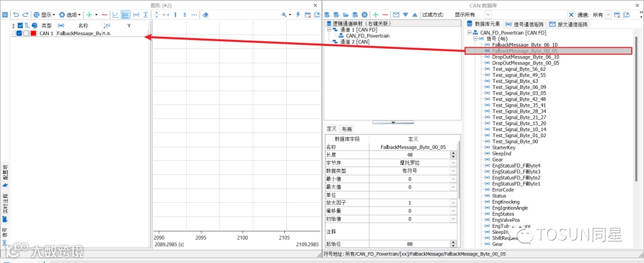This screenshot has width=644, height=263.
Task: Open the arrow beside the graphics green plus
Action: 97,14
